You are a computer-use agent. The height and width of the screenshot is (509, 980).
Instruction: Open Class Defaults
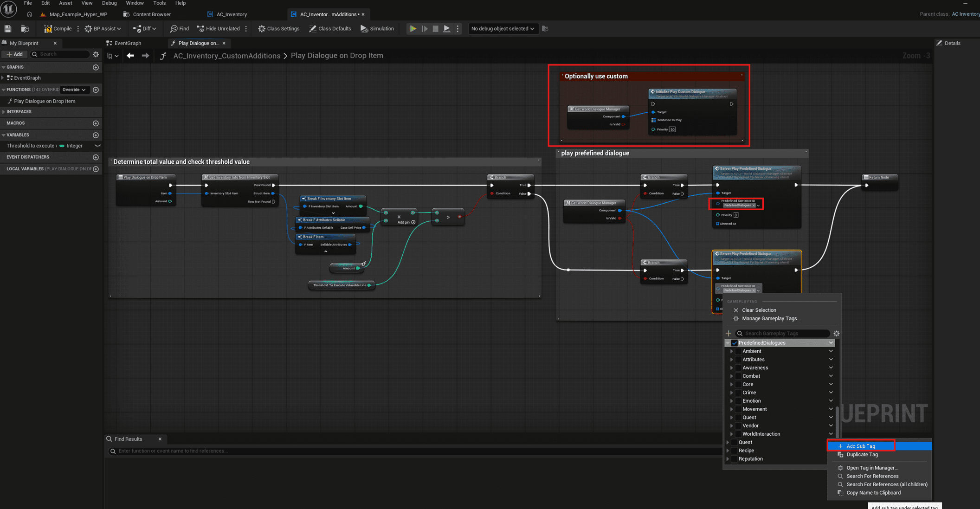330,29
